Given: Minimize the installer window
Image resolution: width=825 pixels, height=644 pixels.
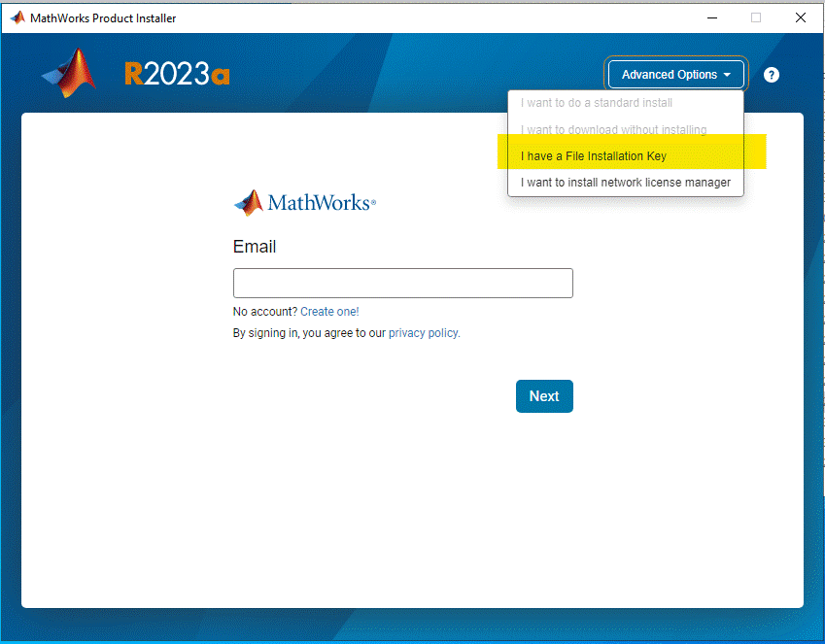Looking at the screenshot, I should (712, 17).
